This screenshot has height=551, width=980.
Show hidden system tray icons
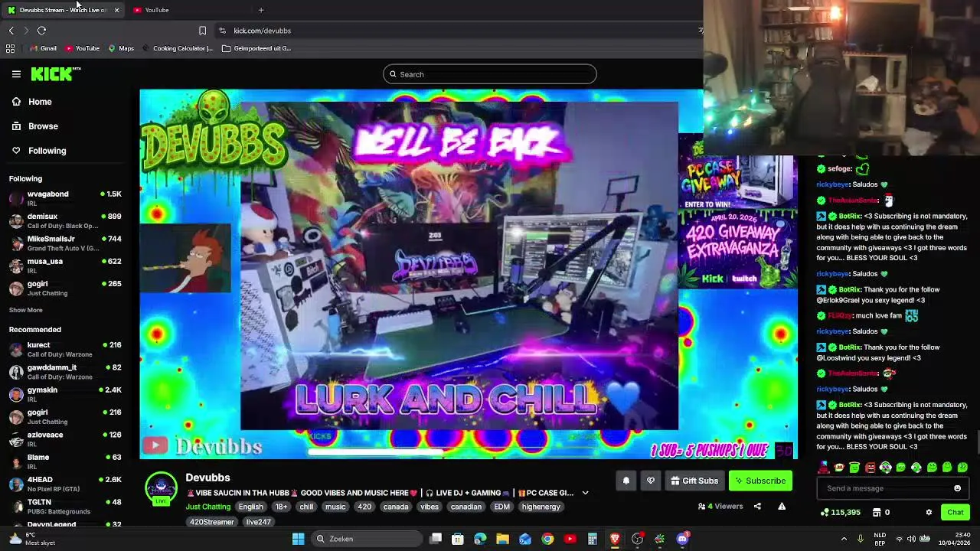[844, 539]
